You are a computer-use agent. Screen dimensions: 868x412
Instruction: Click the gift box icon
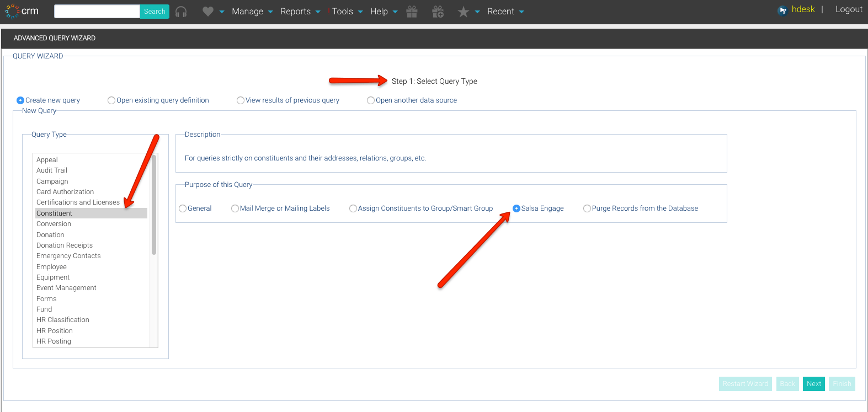coord(412,12)
